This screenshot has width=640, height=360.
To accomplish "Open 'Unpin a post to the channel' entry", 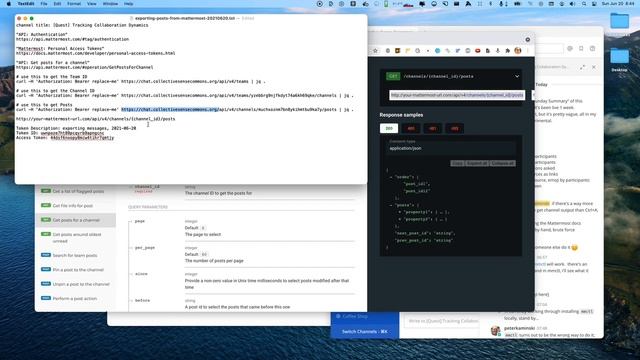I will tap(81, 284).
